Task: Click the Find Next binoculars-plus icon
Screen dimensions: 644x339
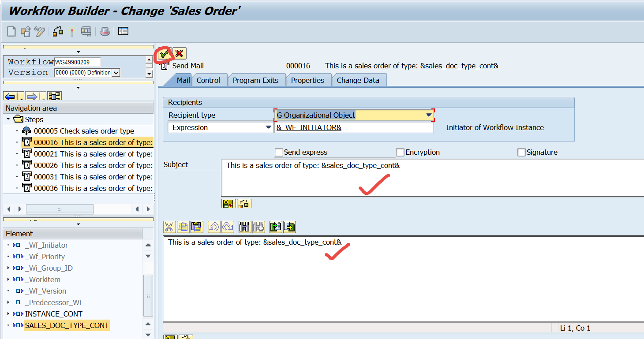Action: [x=258, y=227]
